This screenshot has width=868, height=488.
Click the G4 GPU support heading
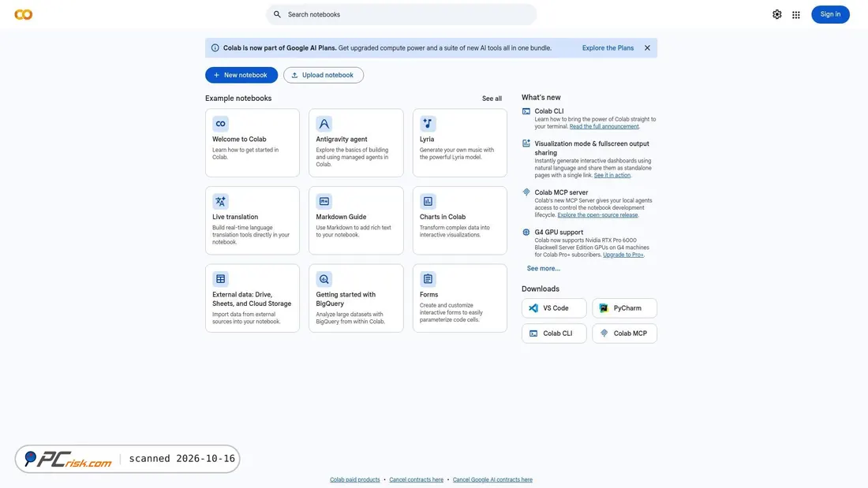coord(559,233)
